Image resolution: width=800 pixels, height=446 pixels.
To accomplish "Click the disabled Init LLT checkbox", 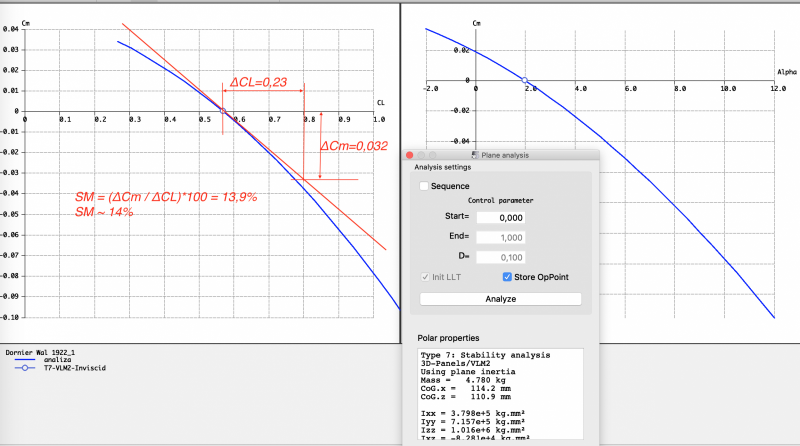I will click(426, 277).
